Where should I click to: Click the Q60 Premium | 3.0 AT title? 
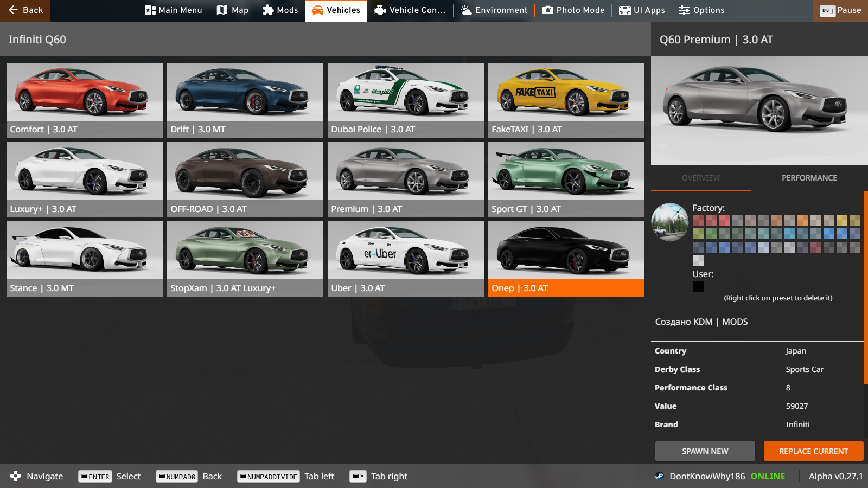tap(716, 40)
